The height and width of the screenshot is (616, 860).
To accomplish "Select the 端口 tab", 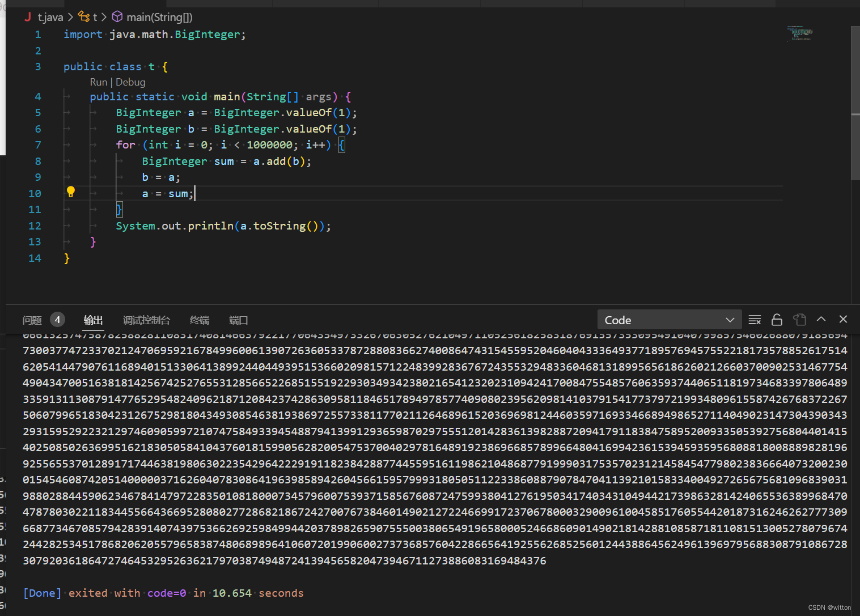I will 238,320.
